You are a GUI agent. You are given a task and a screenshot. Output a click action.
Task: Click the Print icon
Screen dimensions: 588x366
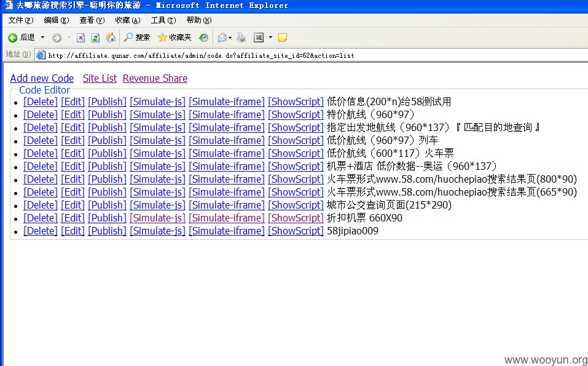coord(241,38)
